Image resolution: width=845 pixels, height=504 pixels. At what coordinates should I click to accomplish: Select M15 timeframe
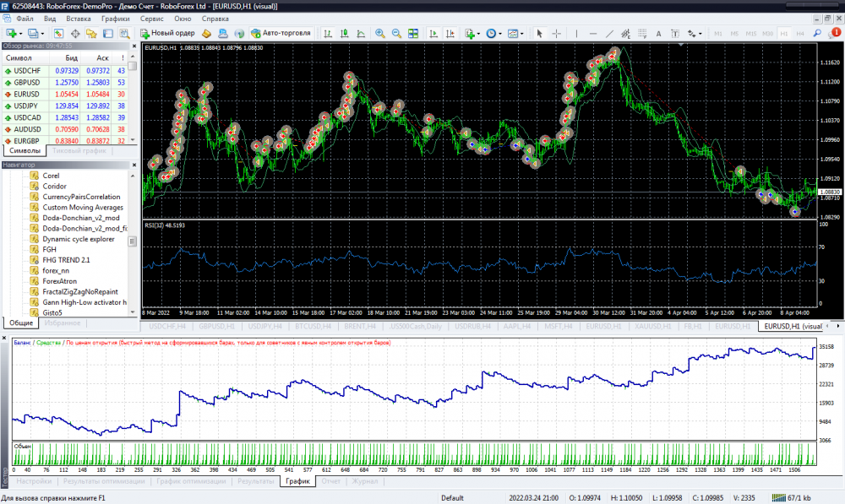click(x=750, y=34)
